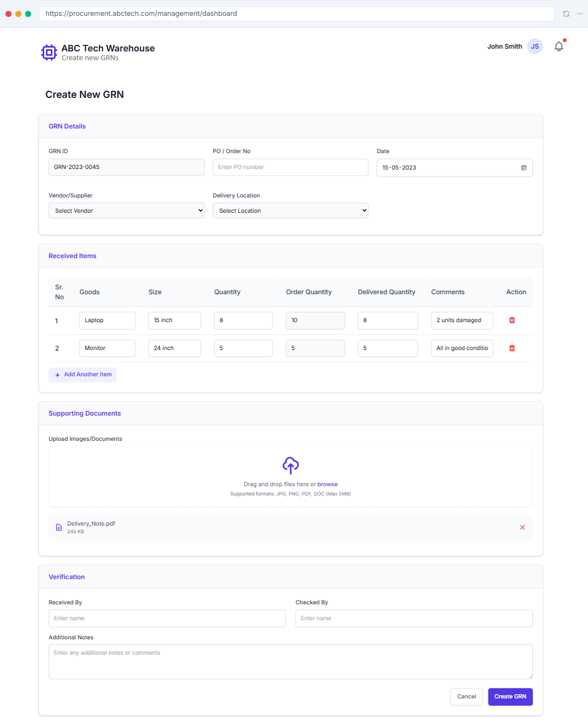The height and width of the screenshot is (723, 588).
Task: Edit the 15 inch size field
Action: pyautogui.click(x=175, y=320)
